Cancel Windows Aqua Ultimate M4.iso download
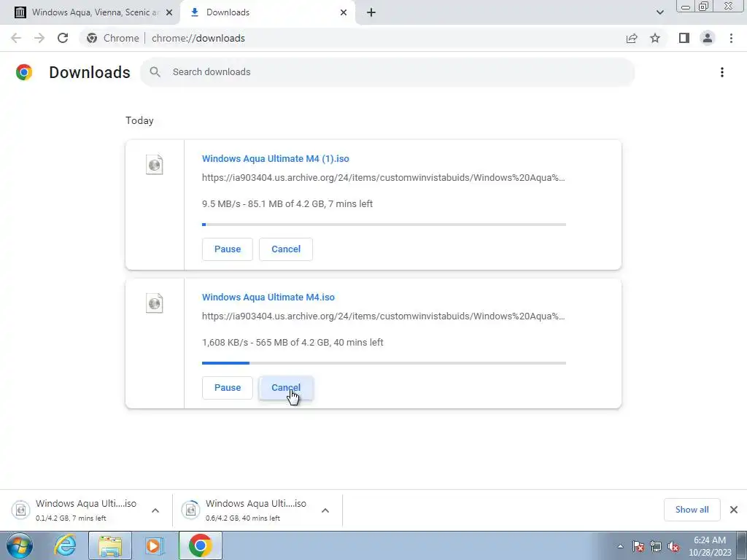The width and height of the screenshot is (747, 560). pyautogui.click(x=286, y=388)
